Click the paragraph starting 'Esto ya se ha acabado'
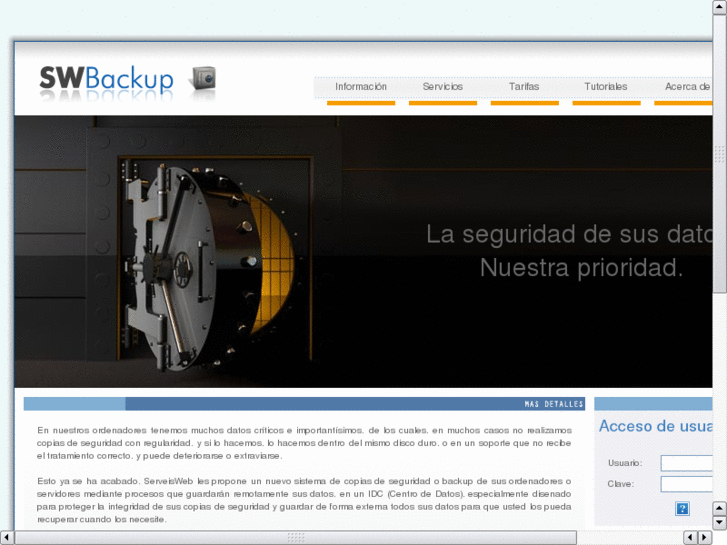The width and height of the screenshot is (727, 545). point(304,500)
